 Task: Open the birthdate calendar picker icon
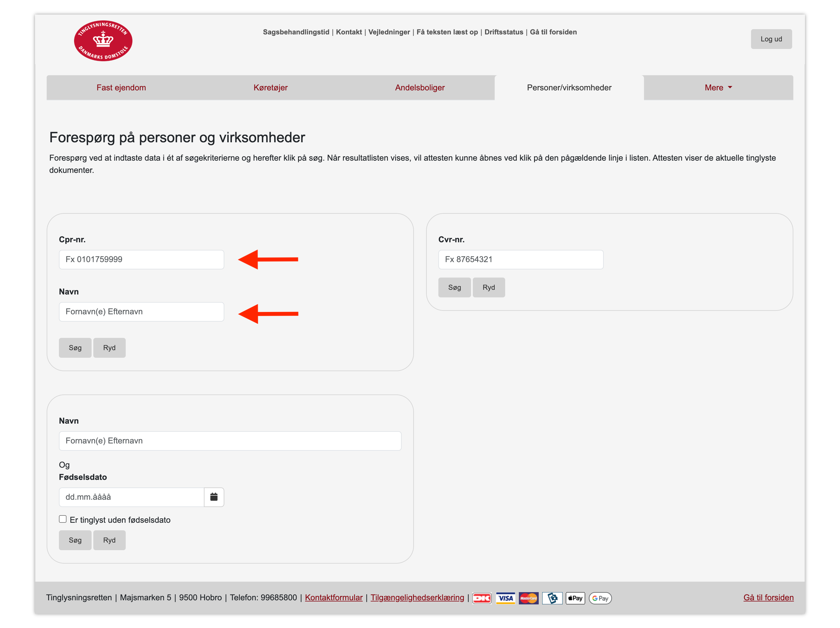click(x=214, y=497)
